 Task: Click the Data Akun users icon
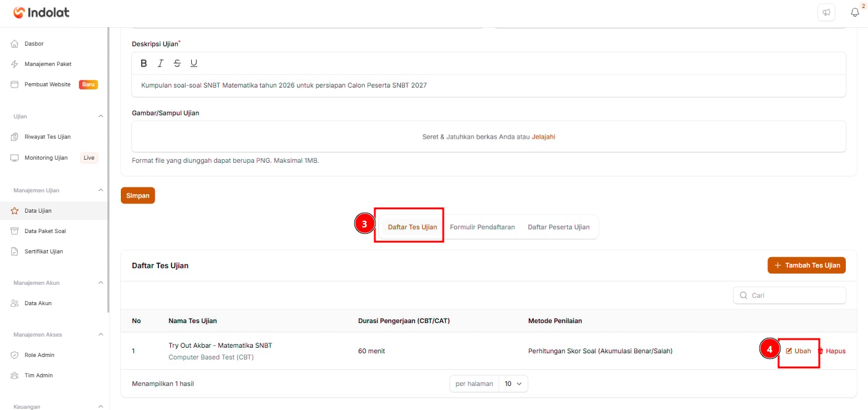[x=15, y=303]
